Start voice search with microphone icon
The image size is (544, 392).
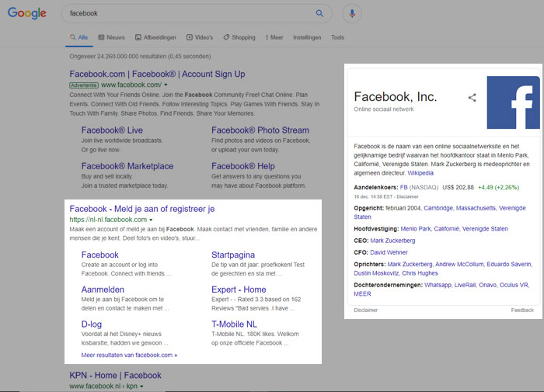click(352, 13)
